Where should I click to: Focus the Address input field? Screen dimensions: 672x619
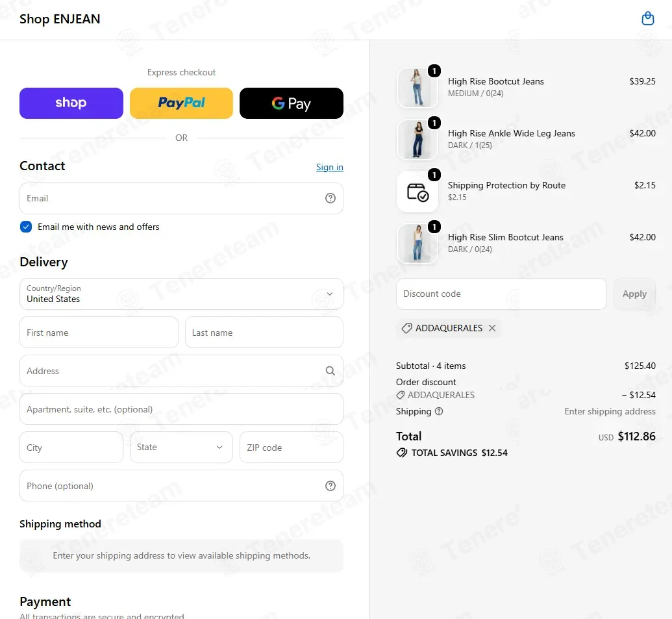pos(181,371)
